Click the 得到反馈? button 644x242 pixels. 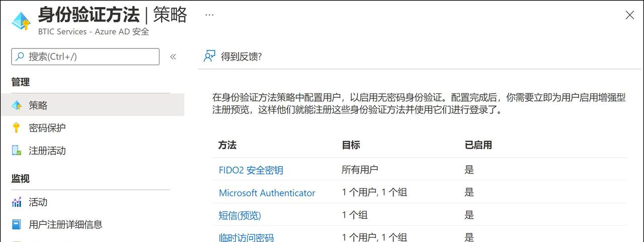241,56
